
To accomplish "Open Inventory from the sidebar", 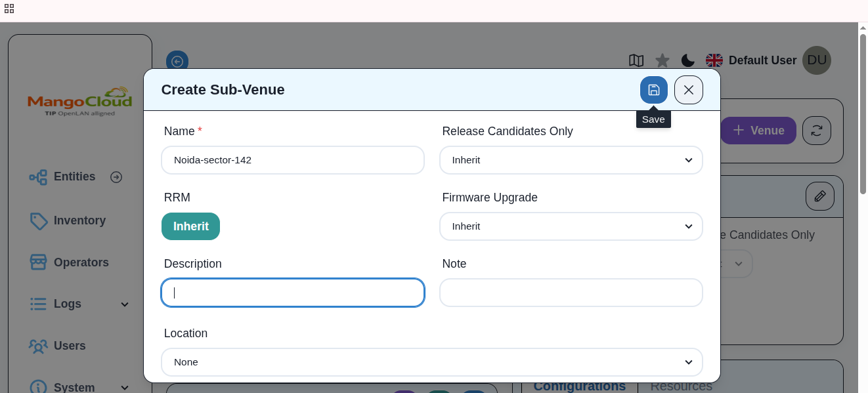I will click(79, 220).
